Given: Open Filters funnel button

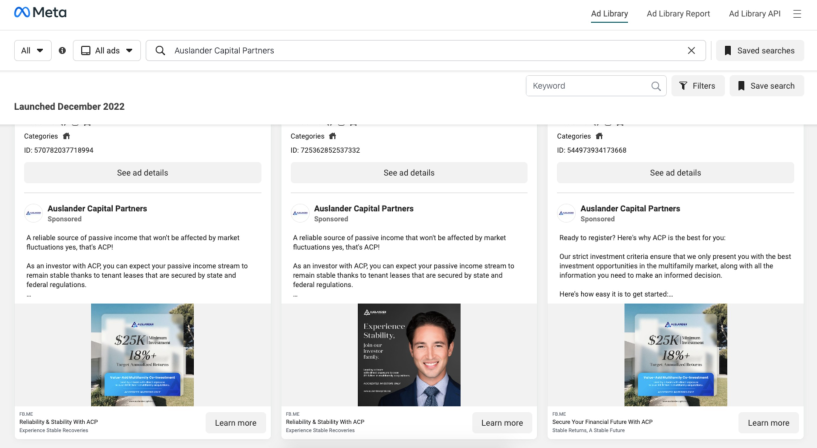Looking at the screenshot, I should (697, 86).
